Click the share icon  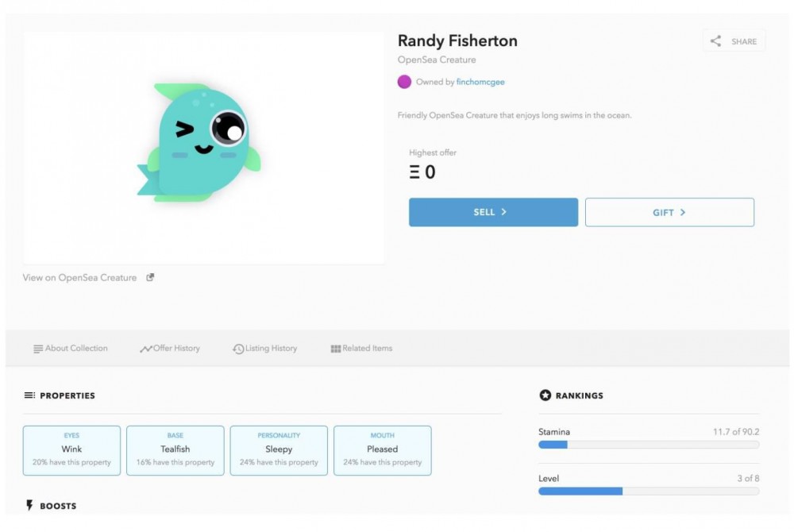pos(715,41)
